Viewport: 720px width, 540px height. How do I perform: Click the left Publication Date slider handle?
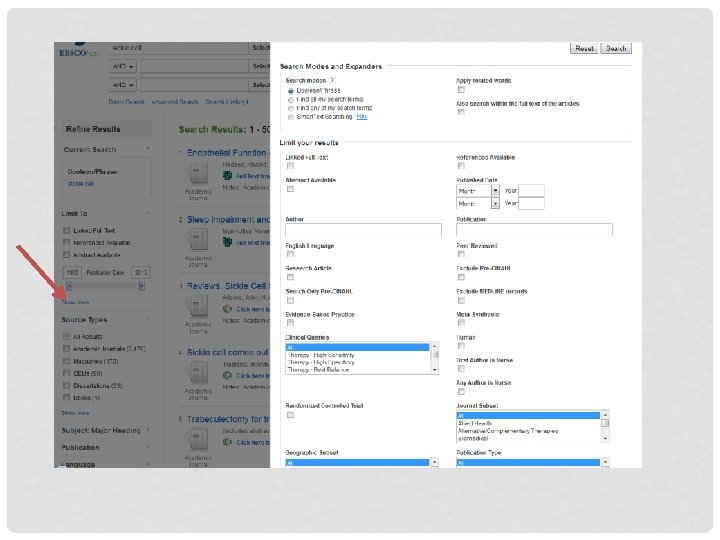pos(69,287)
